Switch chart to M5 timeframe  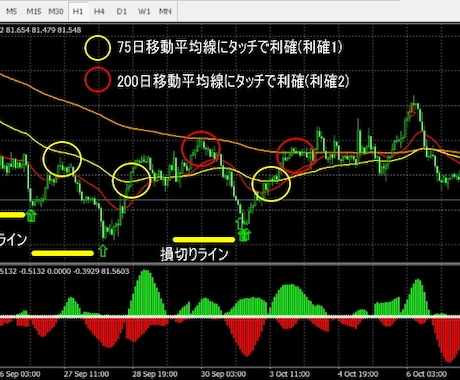tap(11, 12)
